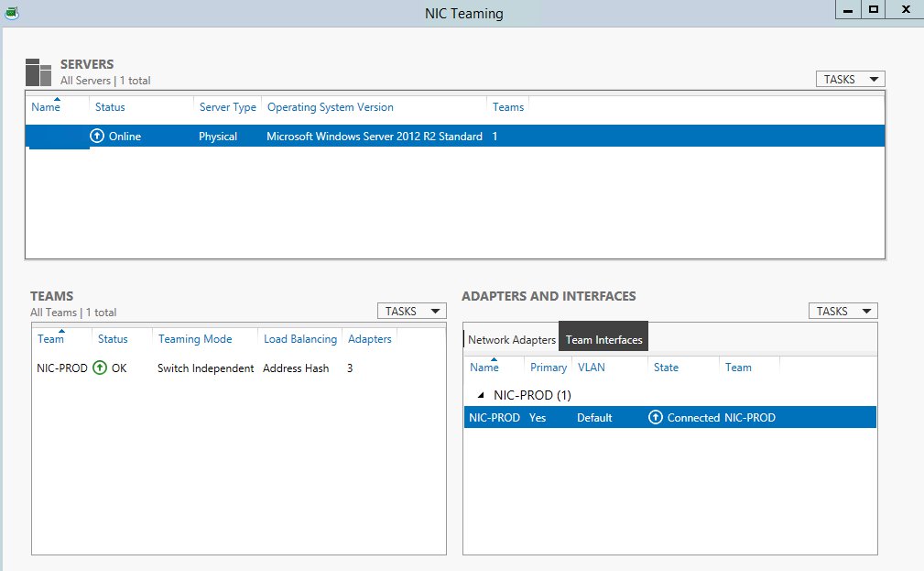Sort interfaces by Team column header
This screenshot has height=571, width=924.
(738, 367)
